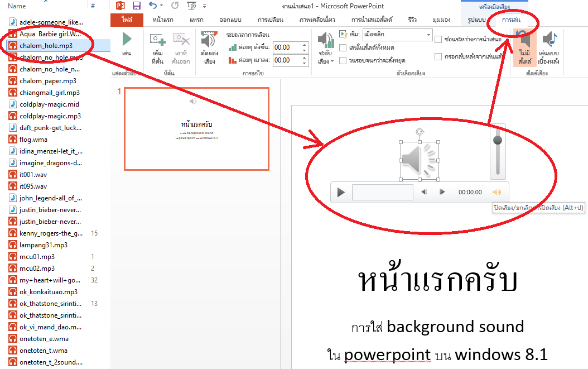588x369 pixels.
Task: Skip forward in the audio player bar
Action: pos(442,192)
